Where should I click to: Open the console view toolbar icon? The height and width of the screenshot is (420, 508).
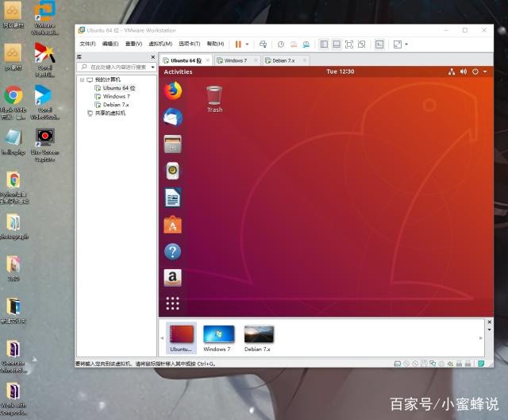pos(379,44)
